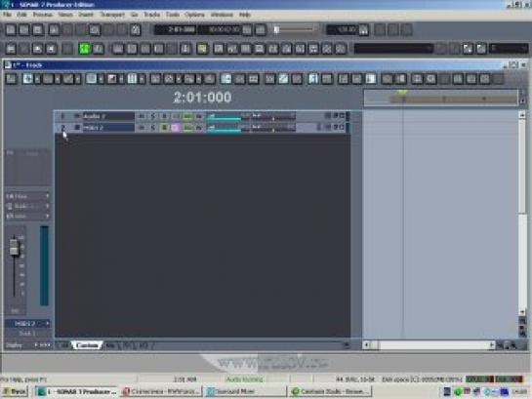
Task: Click the yellow highlighted icon in second toolbar
Action: 202,49
